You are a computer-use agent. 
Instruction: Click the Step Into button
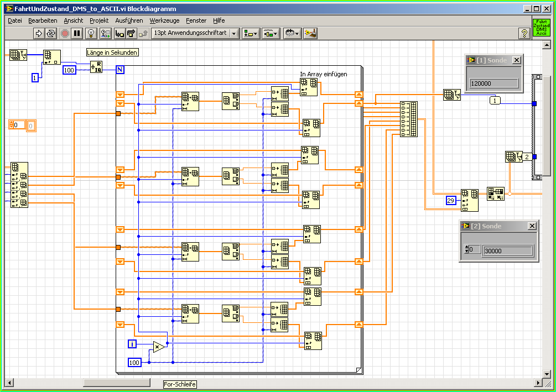pyautogui.click(x=119, y=34)
